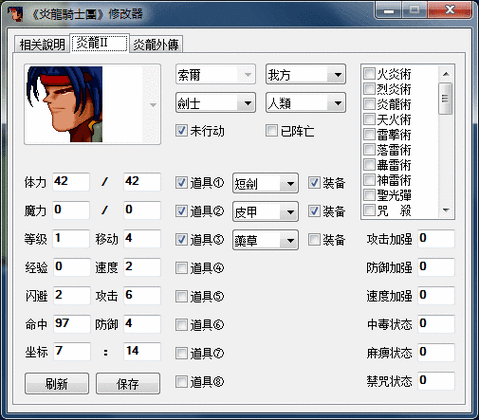
Task: Check the 咒殺 spell checkbox
Action: pyautogui.click(x=369, y=210)
